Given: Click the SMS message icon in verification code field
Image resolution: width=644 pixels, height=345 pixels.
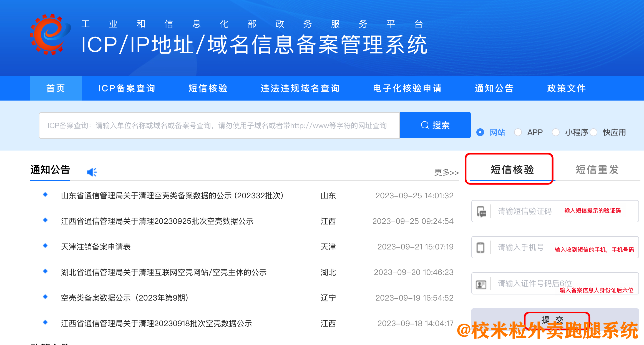Looking at the screenshot, I should tap(482, 211).
